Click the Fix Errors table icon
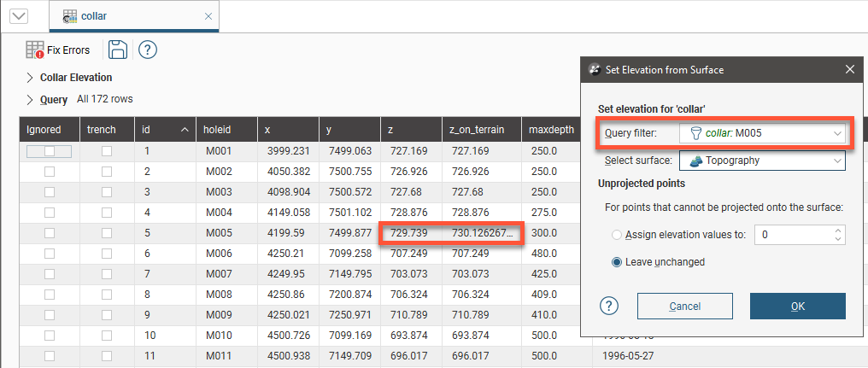Image resolution: width=868 pixels, height=368 pixels. pos(35,50)
